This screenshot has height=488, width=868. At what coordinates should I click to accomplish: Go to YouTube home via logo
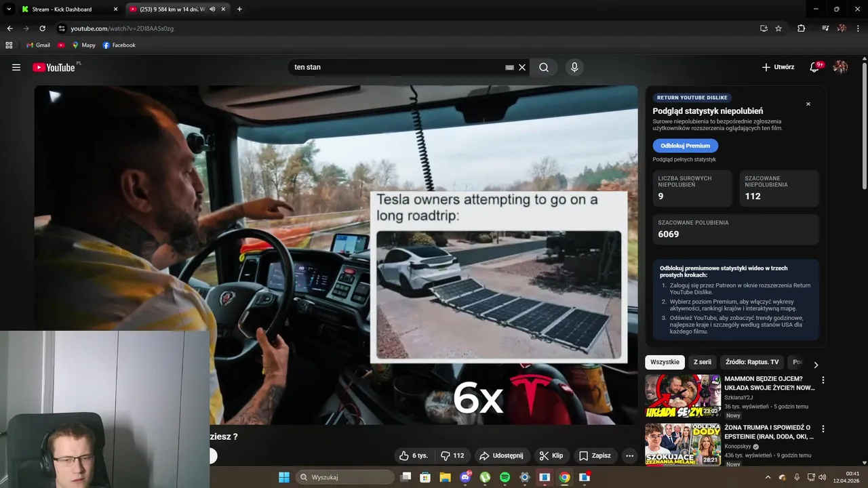click(x=54, y=67)
